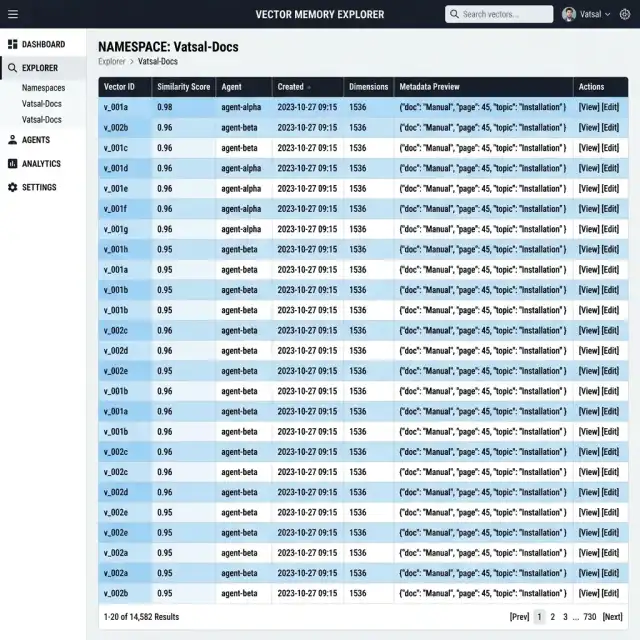Go to next page with Next
Screen dimensions: 640x640
[612, 617]
